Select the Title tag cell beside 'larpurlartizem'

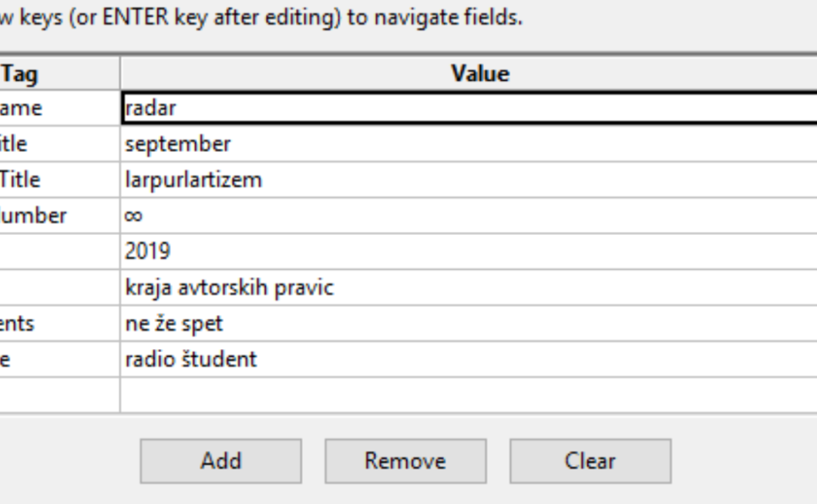tap(59, 180)
